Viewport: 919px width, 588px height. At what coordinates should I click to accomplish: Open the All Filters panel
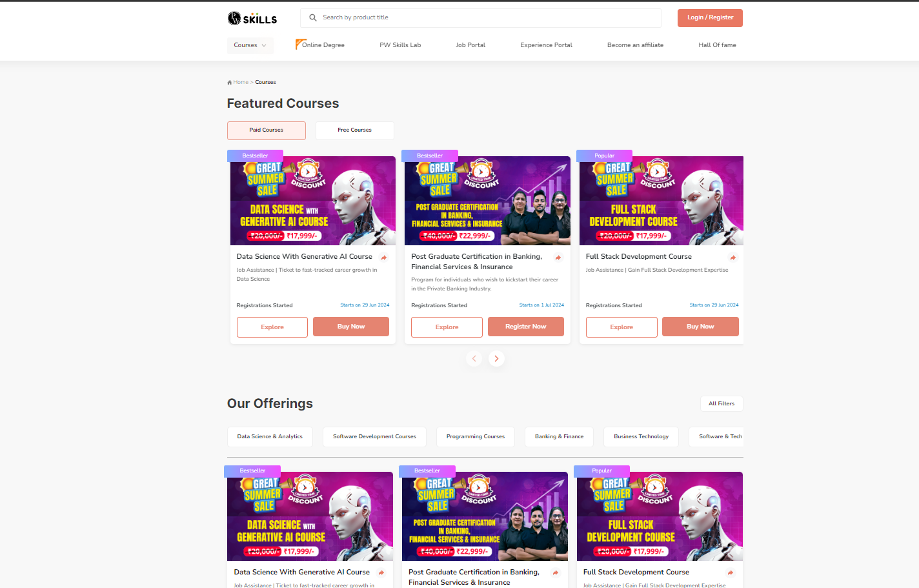click(722, 403)
